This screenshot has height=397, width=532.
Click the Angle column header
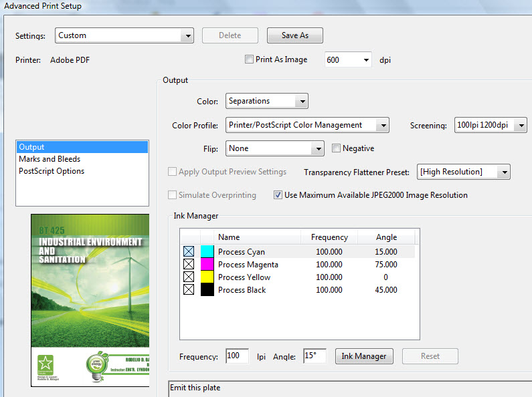point(386,237)
